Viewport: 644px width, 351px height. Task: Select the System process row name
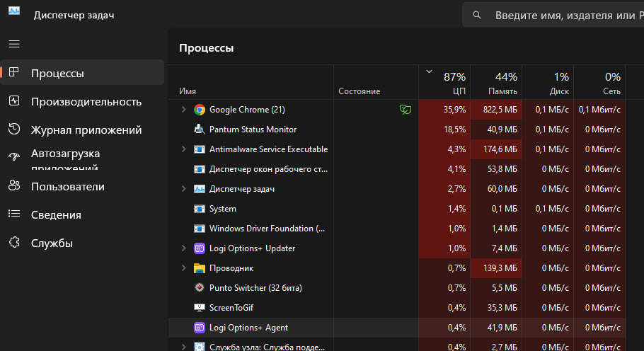223,209
